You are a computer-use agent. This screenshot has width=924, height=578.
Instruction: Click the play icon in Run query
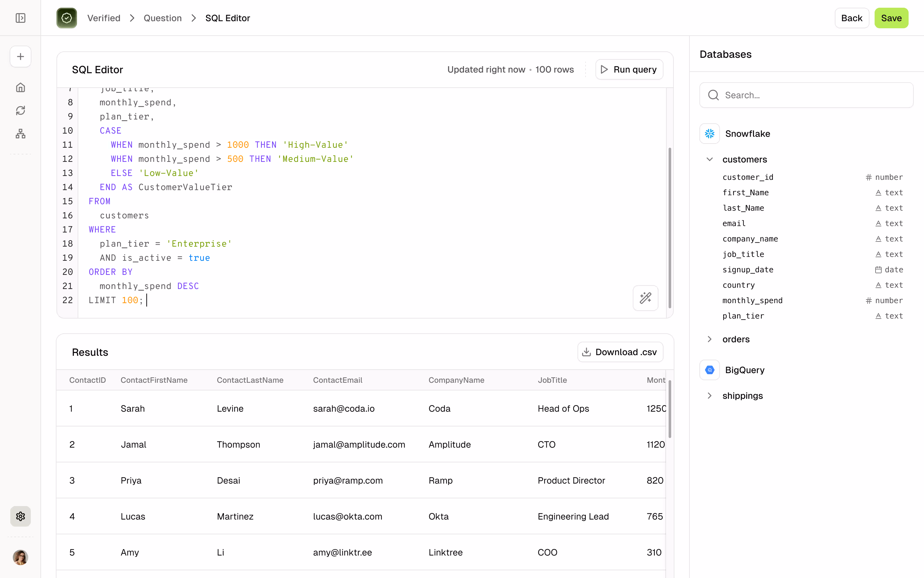tap(604, 70)
